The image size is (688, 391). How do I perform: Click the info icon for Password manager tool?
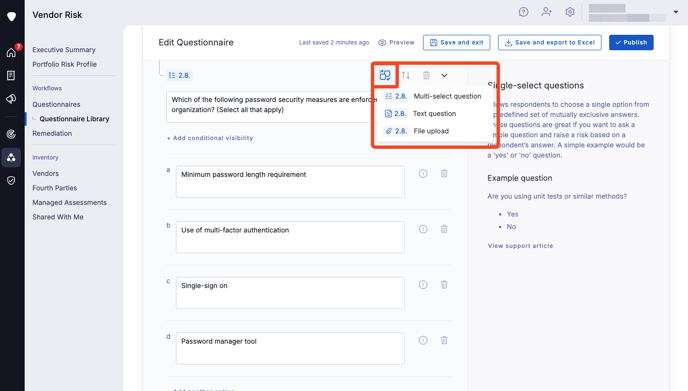coord(423,340)
